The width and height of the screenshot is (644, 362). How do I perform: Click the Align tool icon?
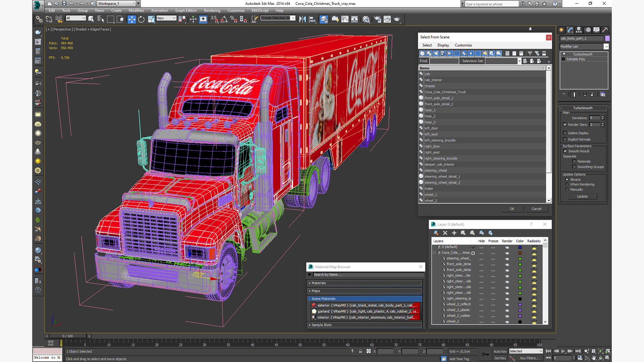312,19
